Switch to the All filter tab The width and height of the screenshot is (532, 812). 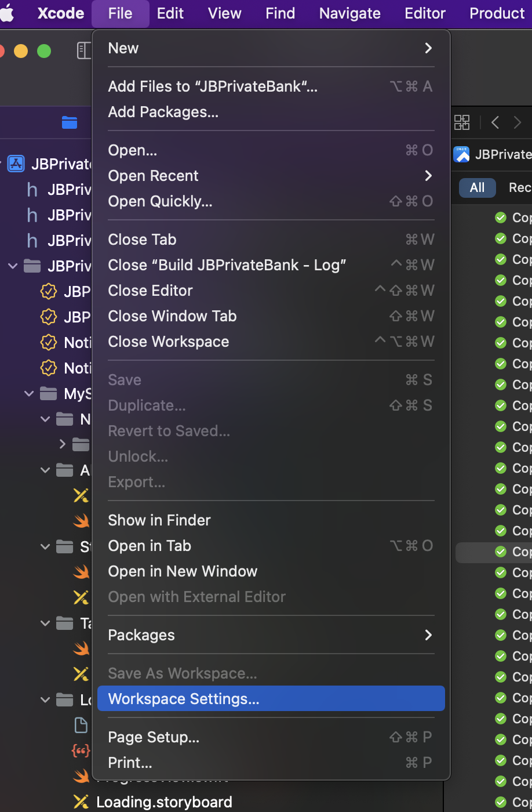476,187
